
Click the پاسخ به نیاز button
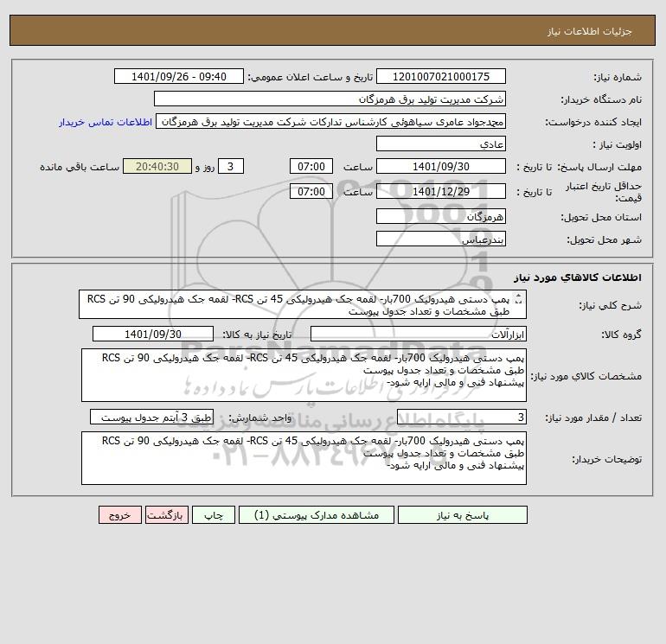click(x=463, y=515)
